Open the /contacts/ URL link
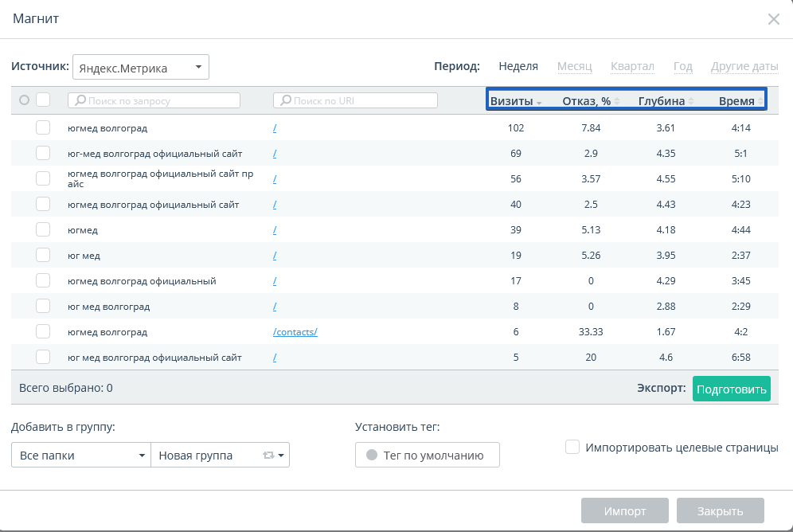This screenshot has width=793, height=532. tap(295, 332)
